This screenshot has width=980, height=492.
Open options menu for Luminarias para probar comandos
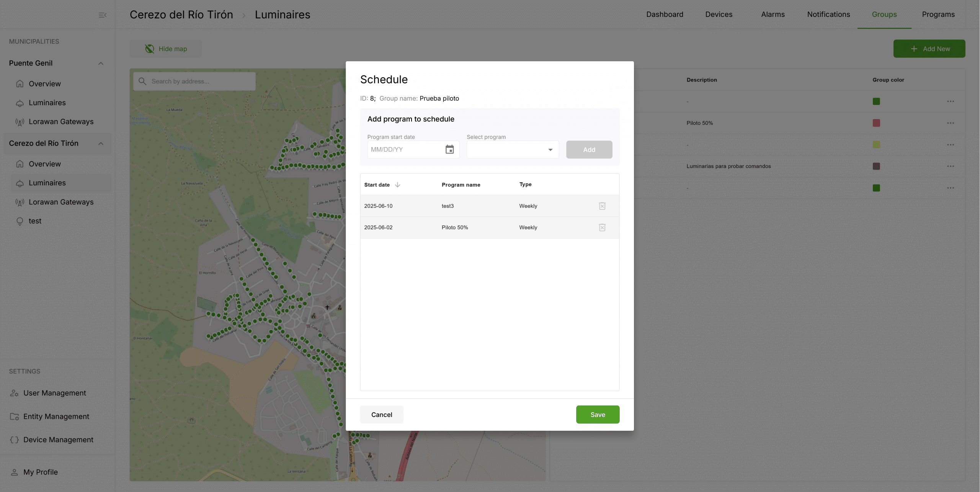click(950, 166)
